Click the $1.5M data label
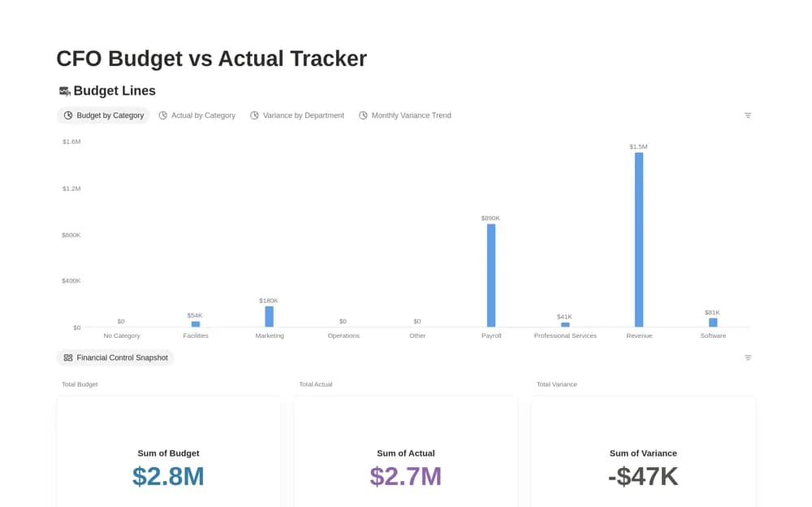Viewport: 812px width, 507px height. point(638,147)
